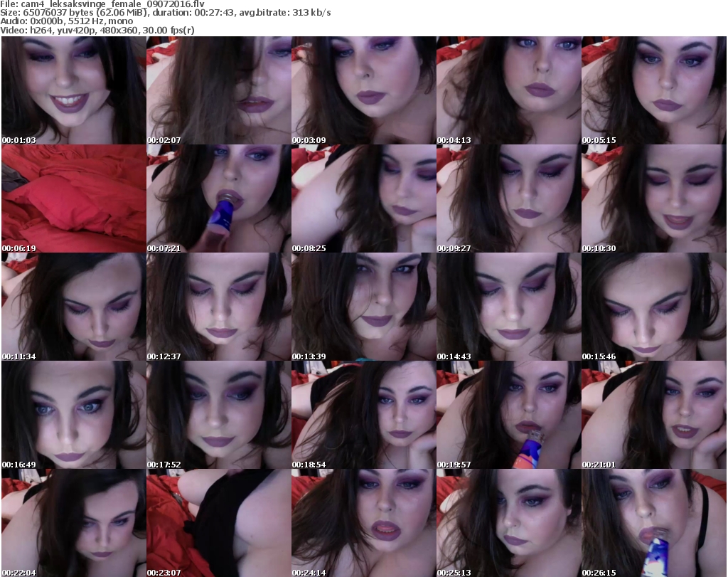Screen dimensions: 728x577
Task: Open the red bedding frame at 00:06:19
Action: click(74, 198)
